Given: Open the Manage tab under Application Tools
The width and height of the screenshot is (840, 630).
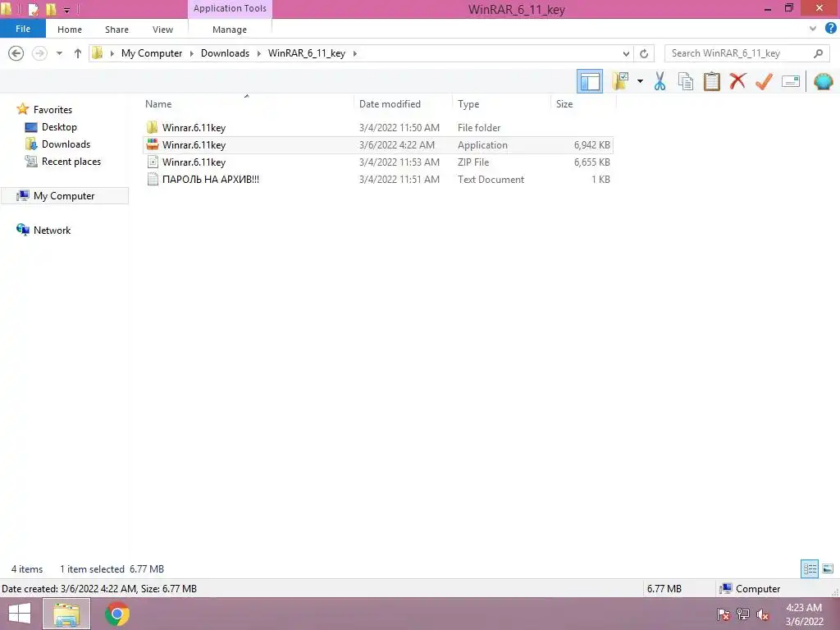Looking at the screenshot, I should pos(230,30).
